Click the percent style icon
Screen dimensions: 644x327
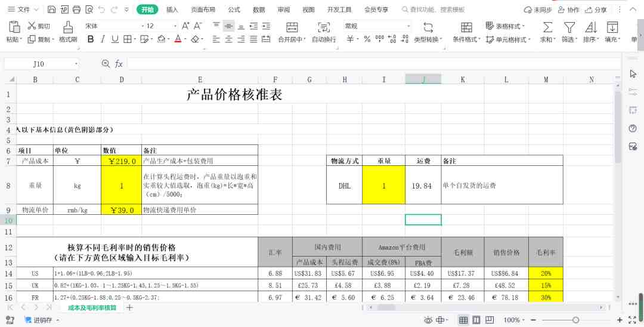[x=367, y=39]
